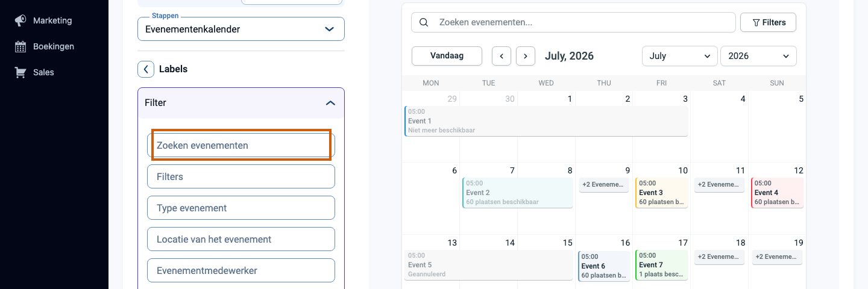Go to next month arrow
This screenshot has height=289, width=868.
[x=526, y=56]
